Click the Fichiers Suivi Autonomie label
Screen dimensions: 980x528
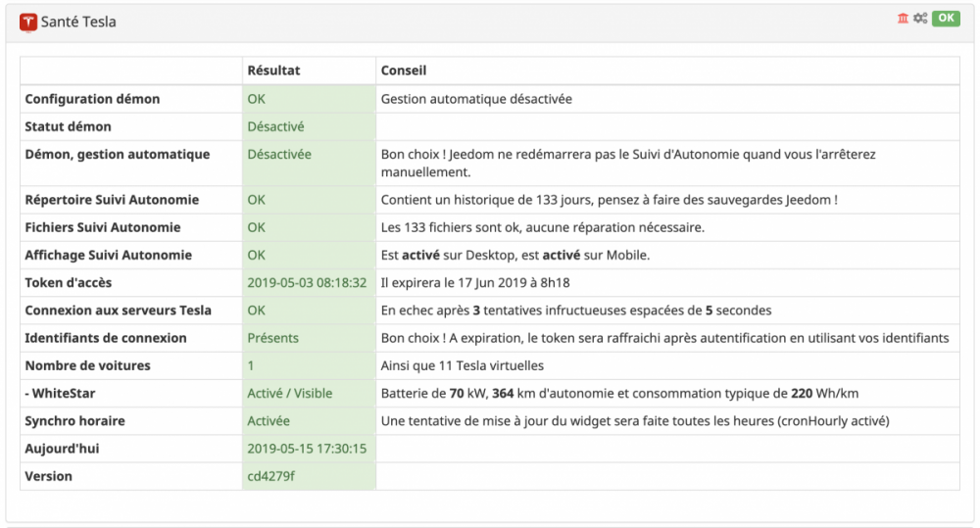(x=103, y=227)
